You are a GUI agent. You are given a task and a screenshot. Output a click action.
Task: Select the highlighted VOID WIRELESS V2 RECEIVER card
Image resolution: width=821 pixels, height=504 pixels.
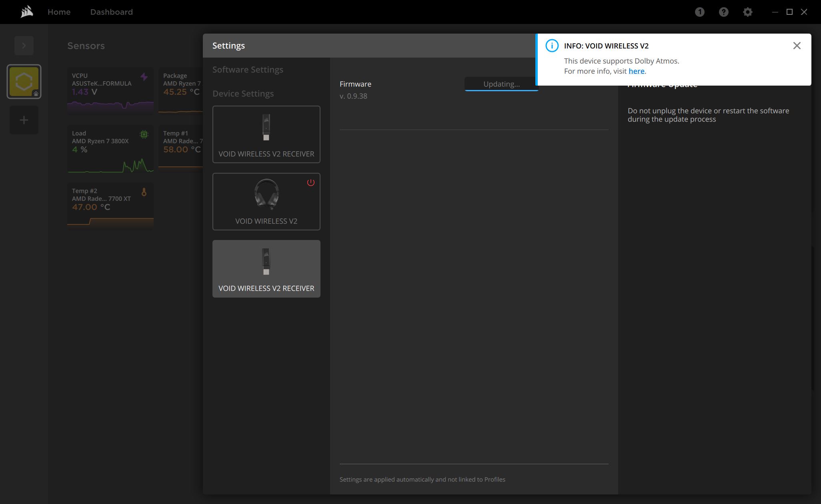coord(266,269)
